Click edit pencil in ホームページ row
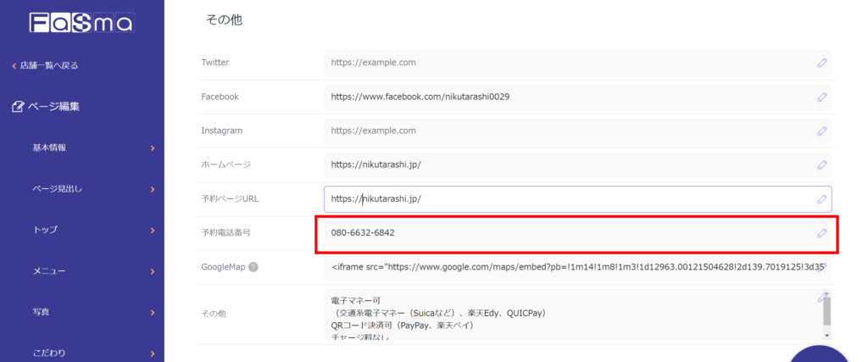Image resolution: width=868 pixels, height=362 pixels. coord(821,164)
